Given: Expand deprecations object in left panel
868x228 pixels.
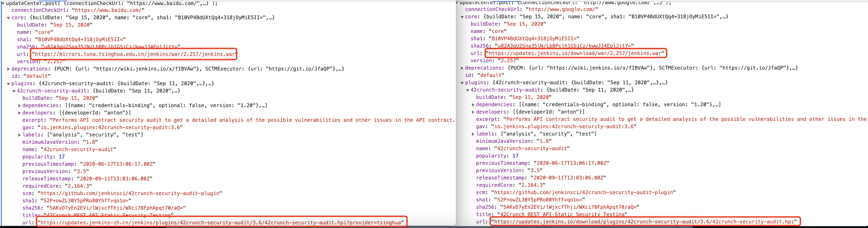Looking at the screenshot, I should 8,69.
